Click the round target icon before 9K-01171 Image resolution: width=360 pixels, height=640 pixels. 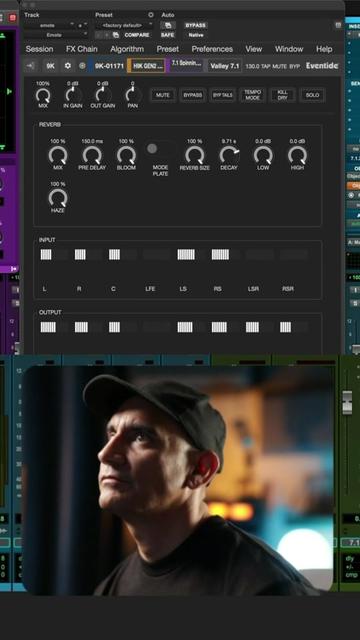pyautogui.click(x=82, y=66)
